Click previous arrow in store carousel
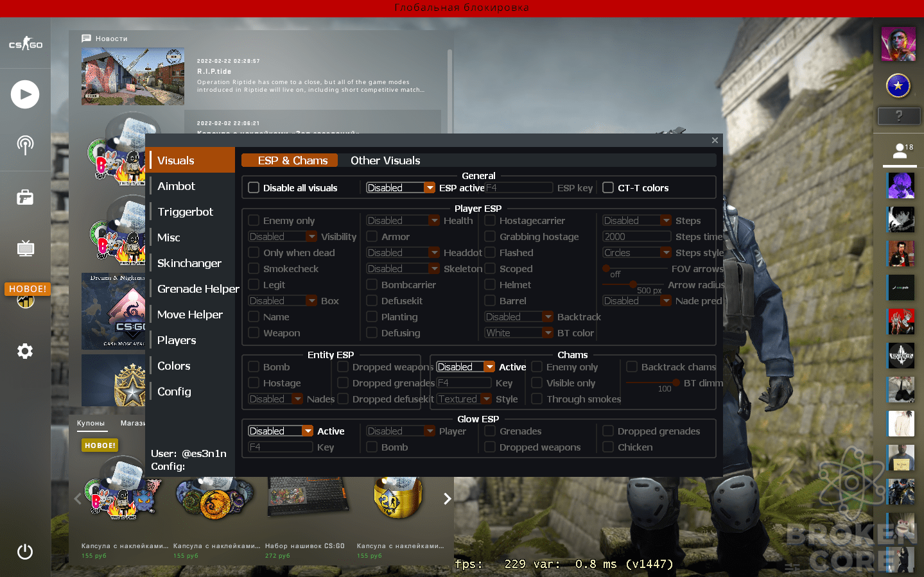 78,499
